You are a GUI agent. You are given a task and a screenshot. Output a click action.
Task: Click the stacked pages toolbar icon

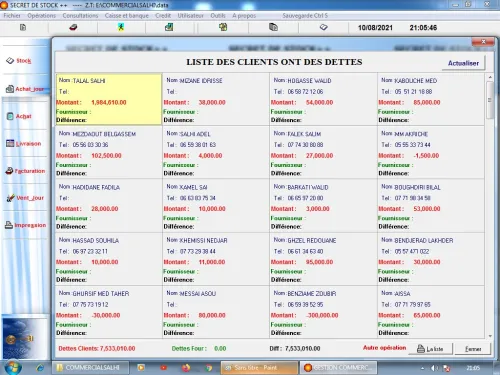click(x=273, y=27)
